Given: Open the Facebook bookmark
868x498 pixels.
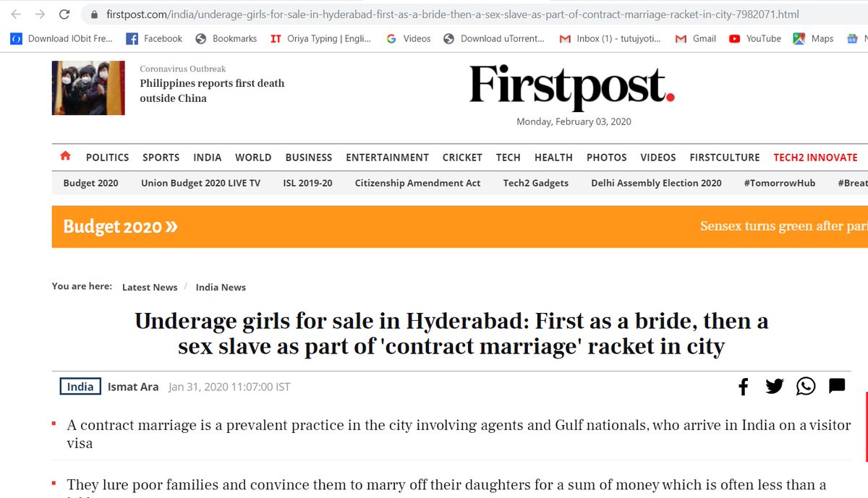Looking at the screenshot, I should (154, 39).
